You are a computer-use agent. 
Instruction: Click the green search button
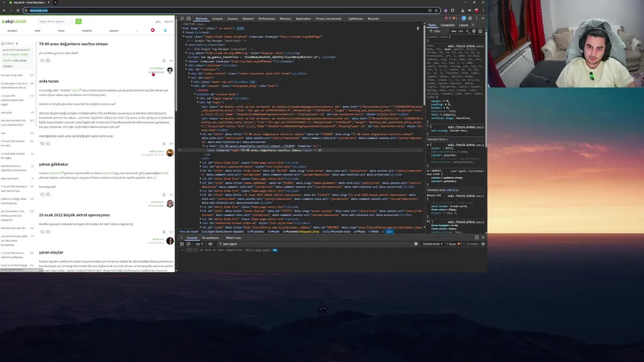point(78,22)
